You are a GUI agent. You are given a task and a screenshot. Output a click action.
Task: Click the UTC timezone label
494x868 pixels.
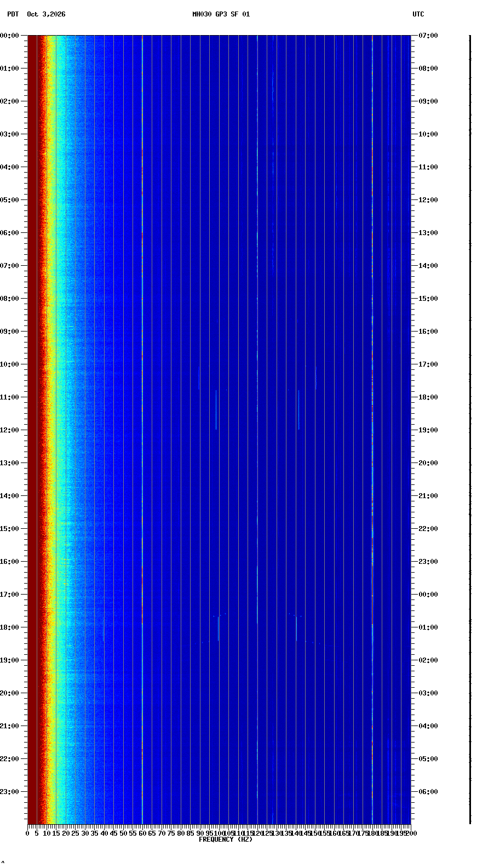click(418, 14)
